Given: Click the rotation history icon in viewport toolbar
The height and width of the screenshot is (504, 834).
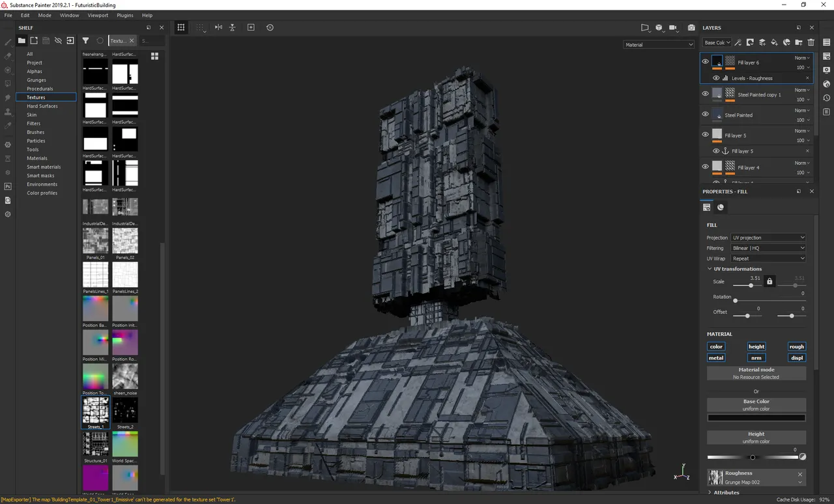Looking at the screenshot, I should (270, 27).
